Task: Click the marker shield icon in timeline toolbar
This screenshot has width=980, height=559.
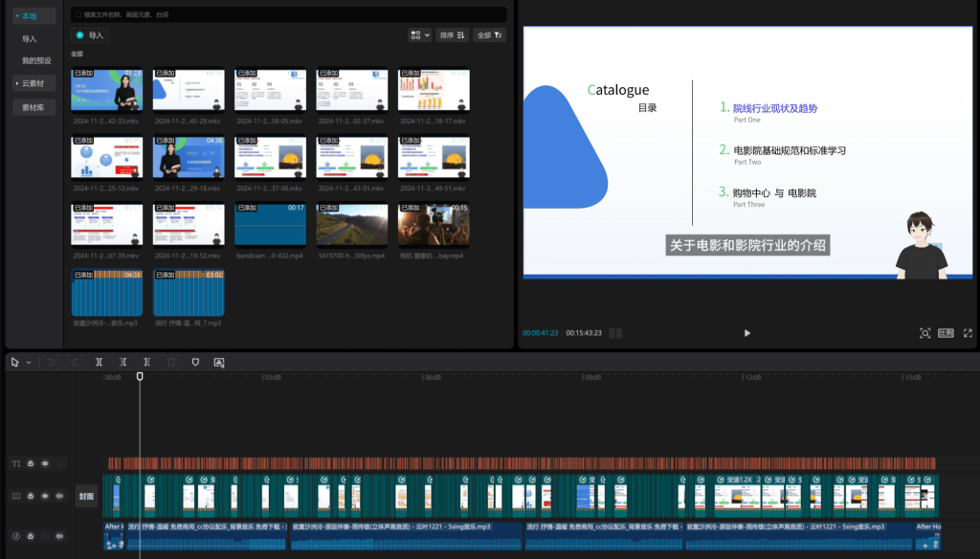Action: click(195, 362)
